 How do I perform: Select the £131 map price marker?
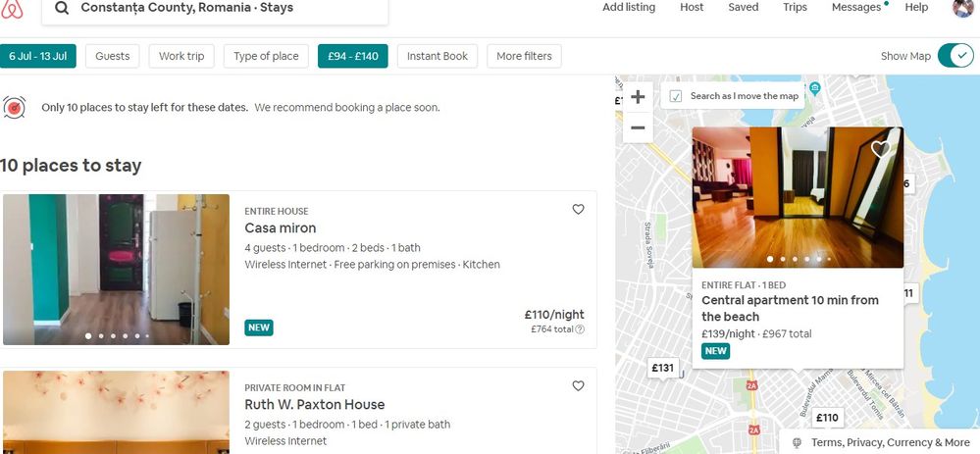663,368
